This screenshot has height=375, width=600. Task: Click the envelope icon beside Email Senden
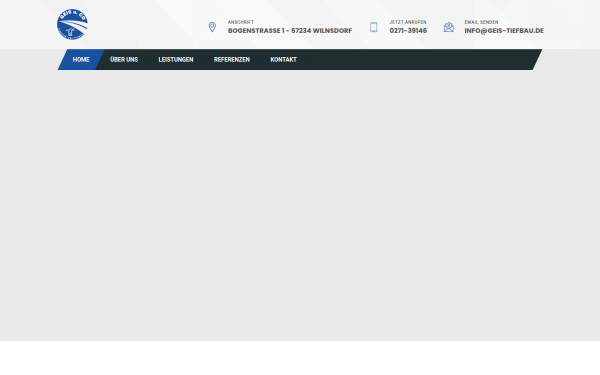[449, 27]
